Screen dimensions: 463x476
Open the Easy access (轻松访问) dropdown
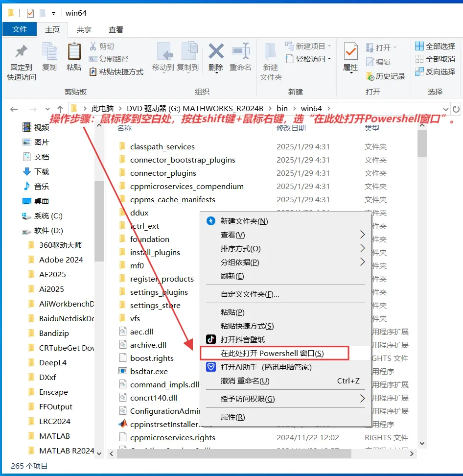pos(329,59)
